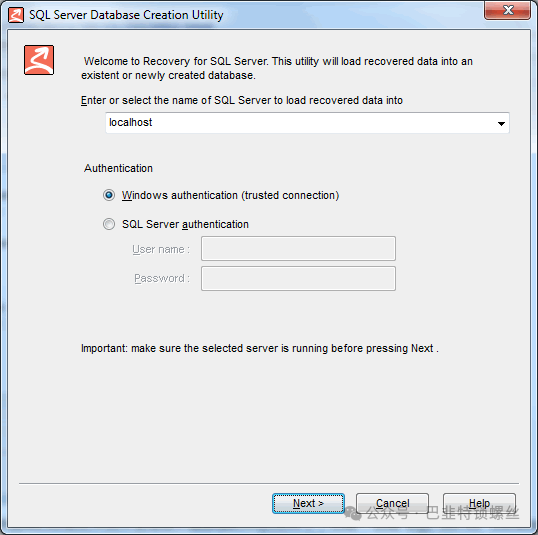Viewport: 538px width, 535px height.
Task: Click the Windows authentication (trusted connection) label
Action: tap(230, 195)
